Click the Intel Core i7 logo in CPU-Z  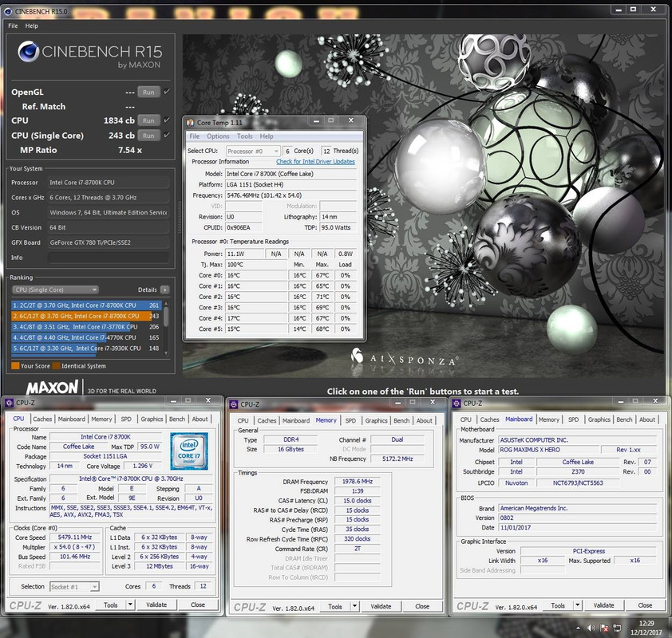(x=188, y=451)
